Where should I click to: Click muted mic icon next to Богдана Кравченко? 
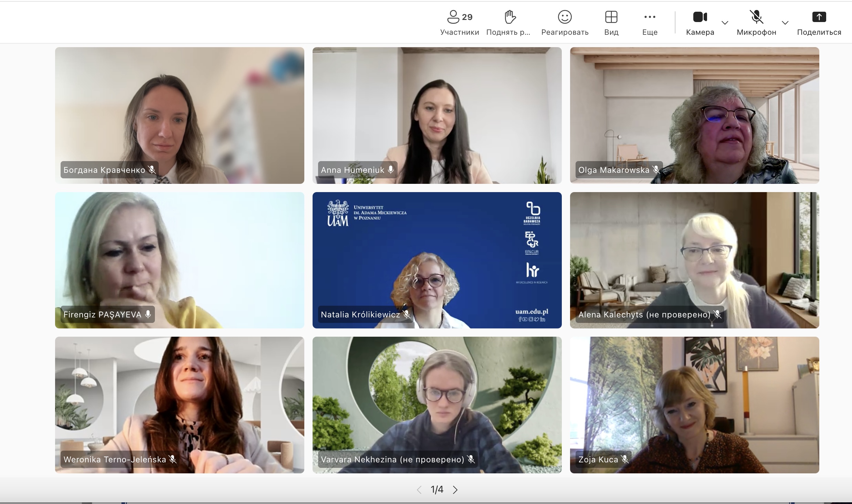point(152,169)
